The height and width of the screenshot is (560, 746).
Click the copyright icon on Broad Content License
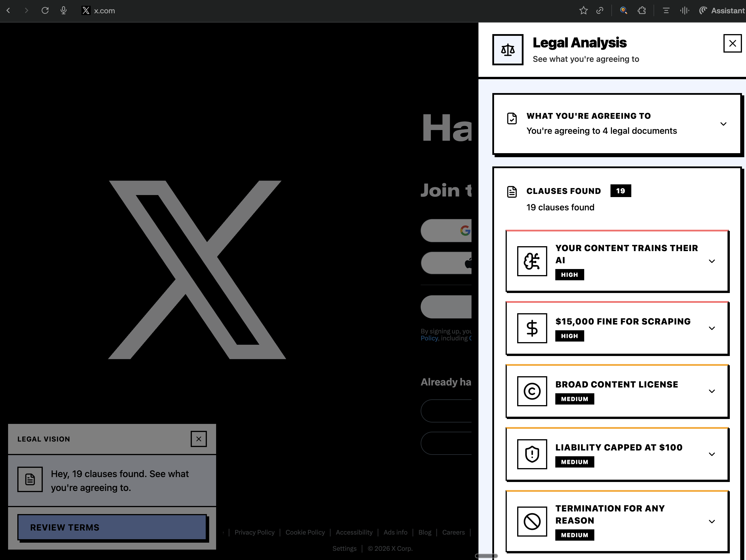[532, 391]
